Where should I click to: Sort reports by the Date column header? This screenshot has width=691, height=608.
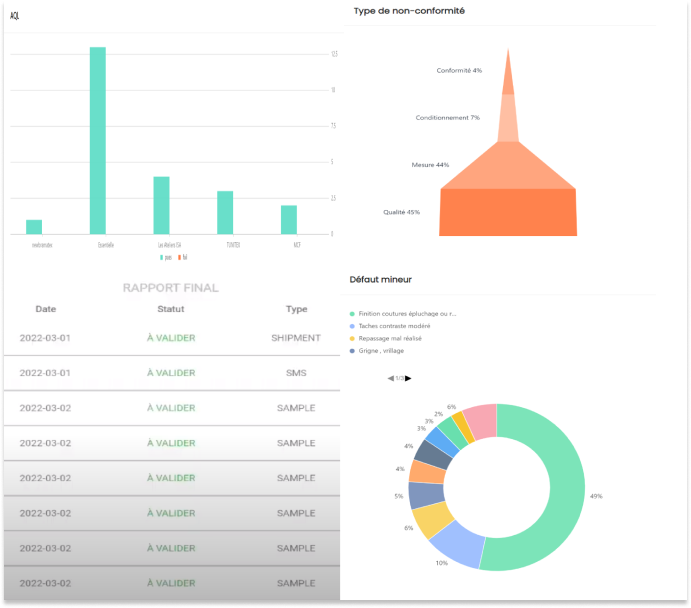(x=46, y=309)
